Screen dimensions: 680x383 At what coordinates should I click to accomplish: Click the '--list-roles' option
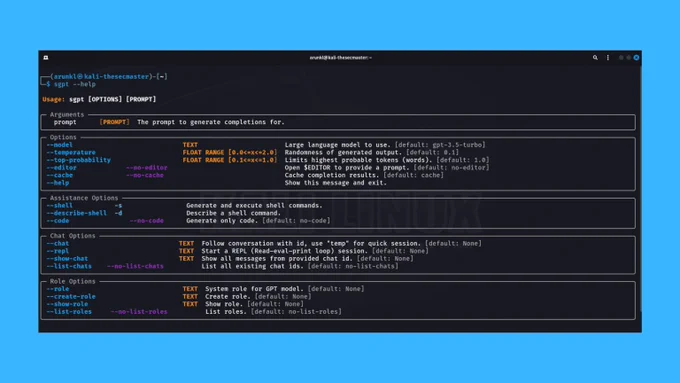tap(69, 312)
